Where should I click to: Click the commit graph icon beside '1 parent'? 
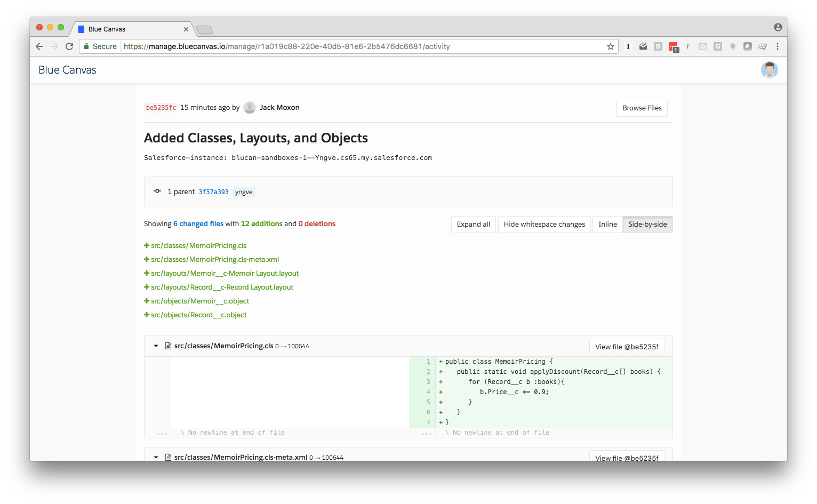pos(157,191)
